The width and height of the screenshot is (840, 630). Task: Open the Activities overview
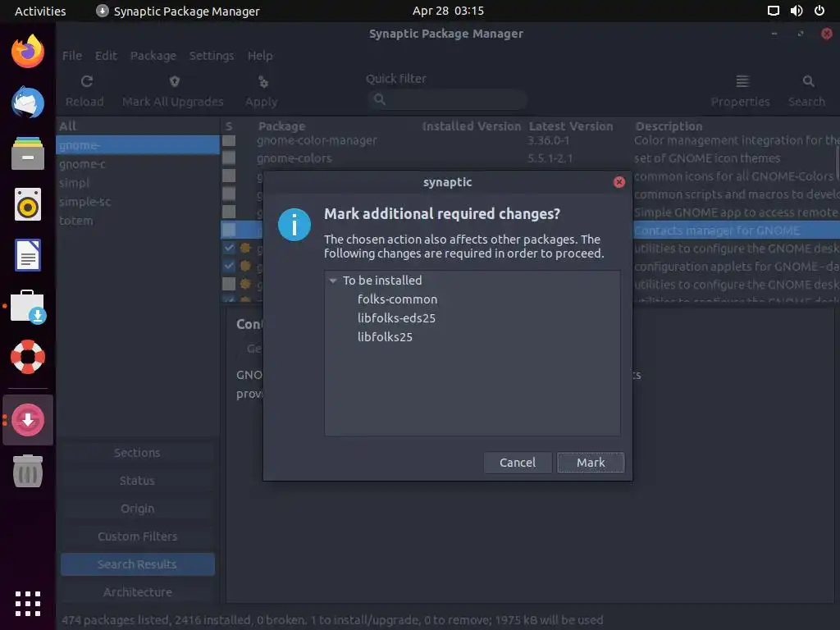[40, 11]
